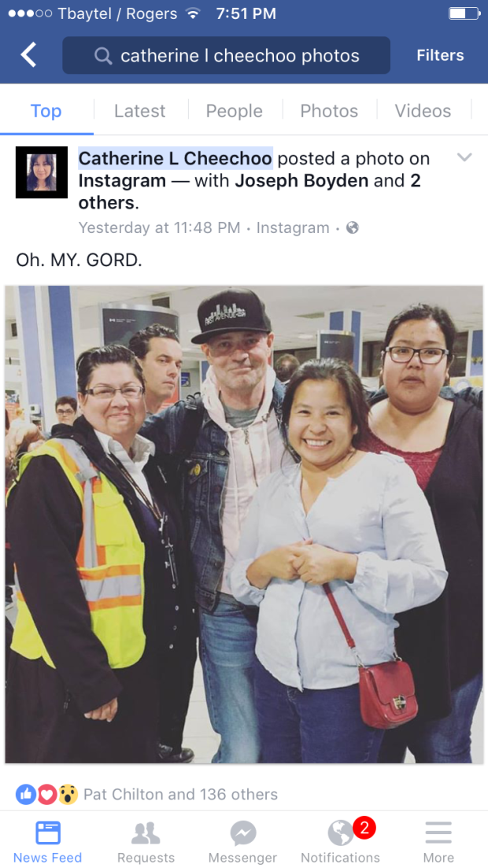Open the Notifications globe icon
488x868 pixels.
340,833
